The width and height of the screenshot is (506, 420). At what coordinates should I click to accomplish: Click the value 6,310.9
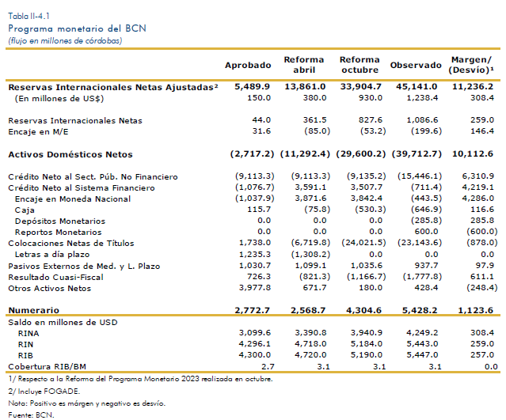click(x=478, y=176)
